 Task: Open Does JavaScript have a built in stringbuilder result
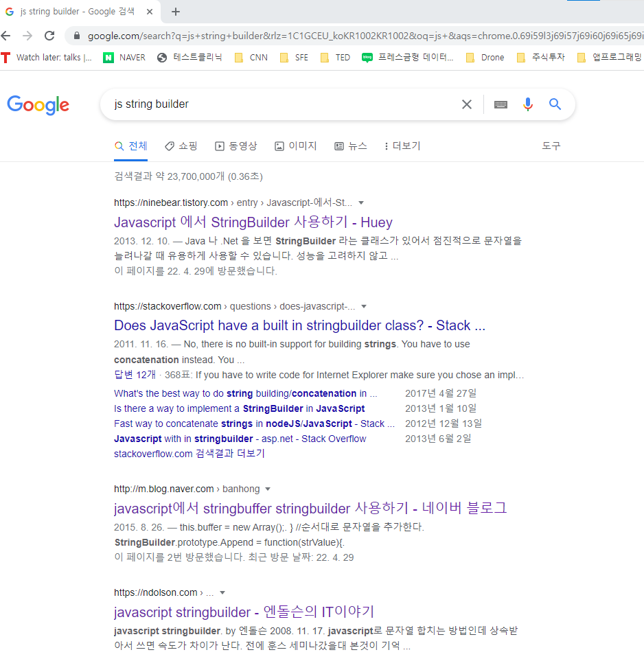[x=299, y=325]
